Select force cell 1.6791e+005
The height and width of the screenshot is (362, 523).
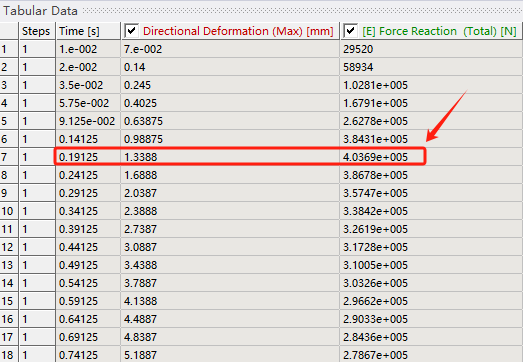(x=432, y=103)
